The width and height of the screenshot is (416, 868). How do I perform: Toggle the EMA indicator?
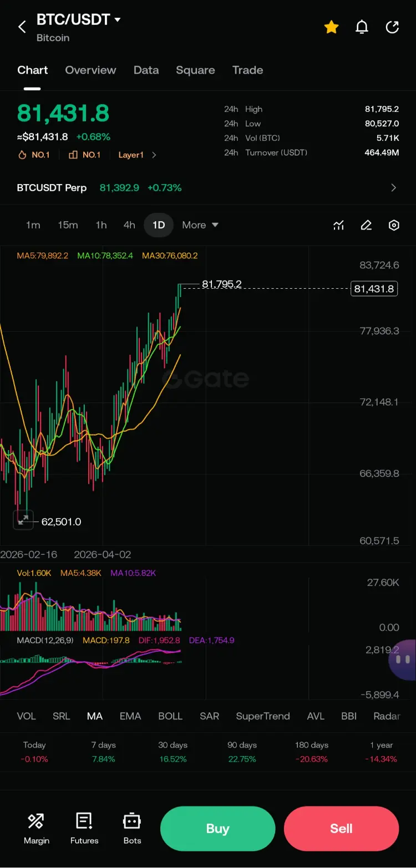(130, 716)
